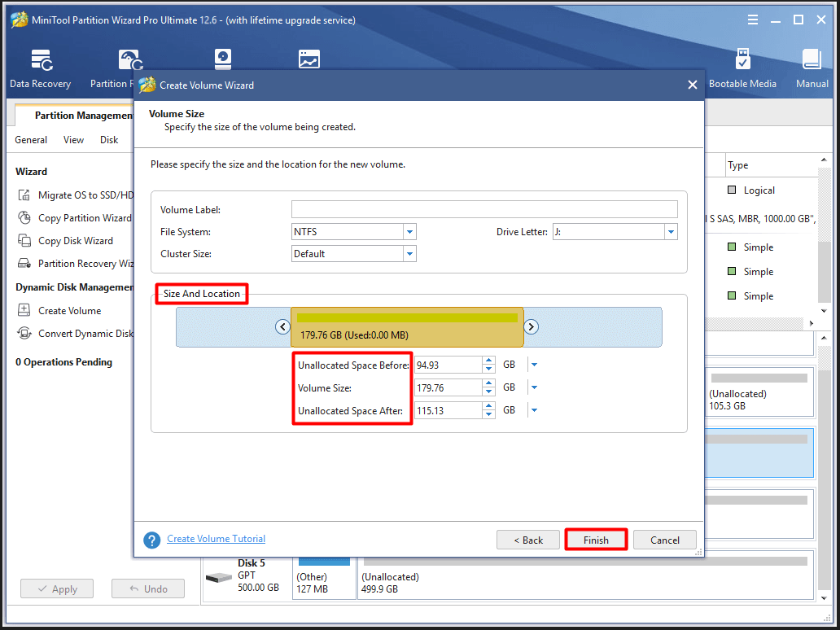Open the View menu
This screenshot has width=840, height=630.
pos(73,140)
